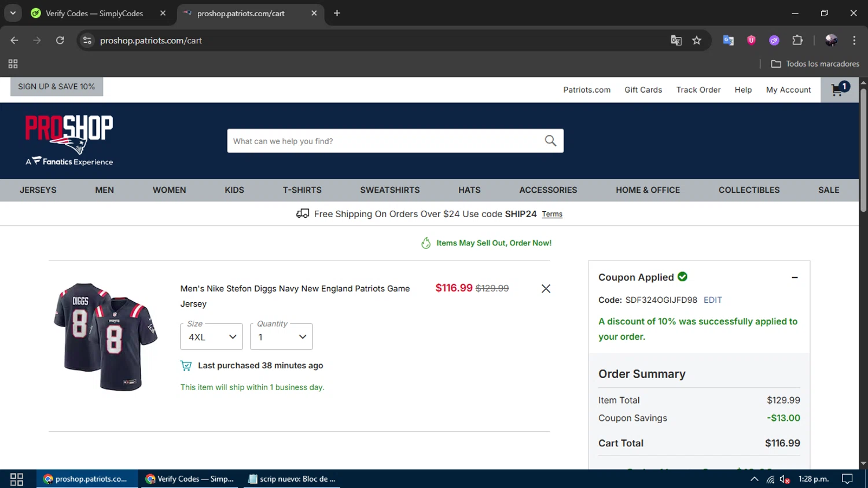Open the Track Order link
The width and height of the screenshot is (868, 488).
tap(698, 90)
